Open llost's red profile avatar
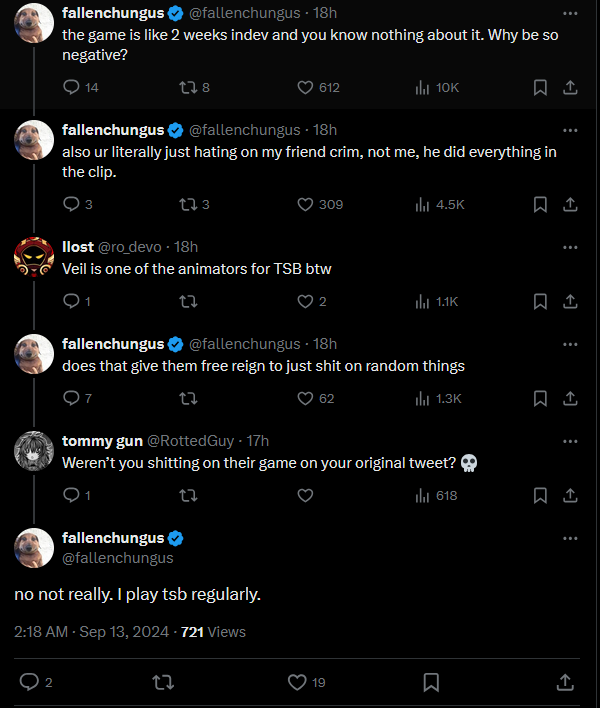600x708 pixels. coord(34,258)
